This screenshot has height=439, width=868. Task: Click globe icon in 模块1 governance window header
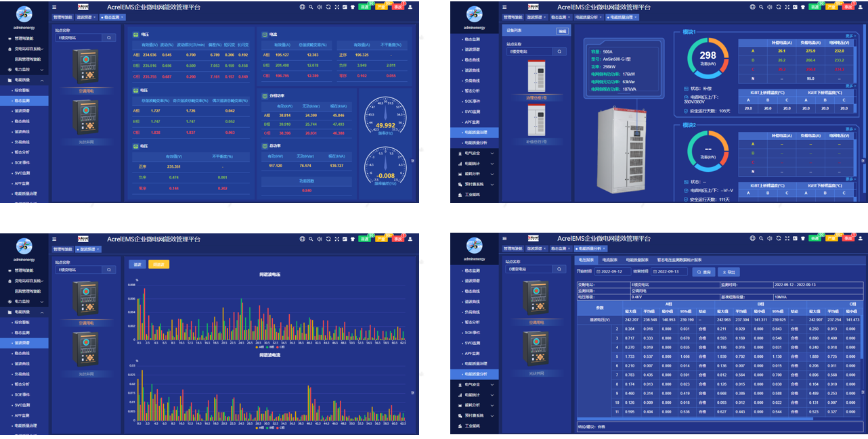(x=752, y=7)
